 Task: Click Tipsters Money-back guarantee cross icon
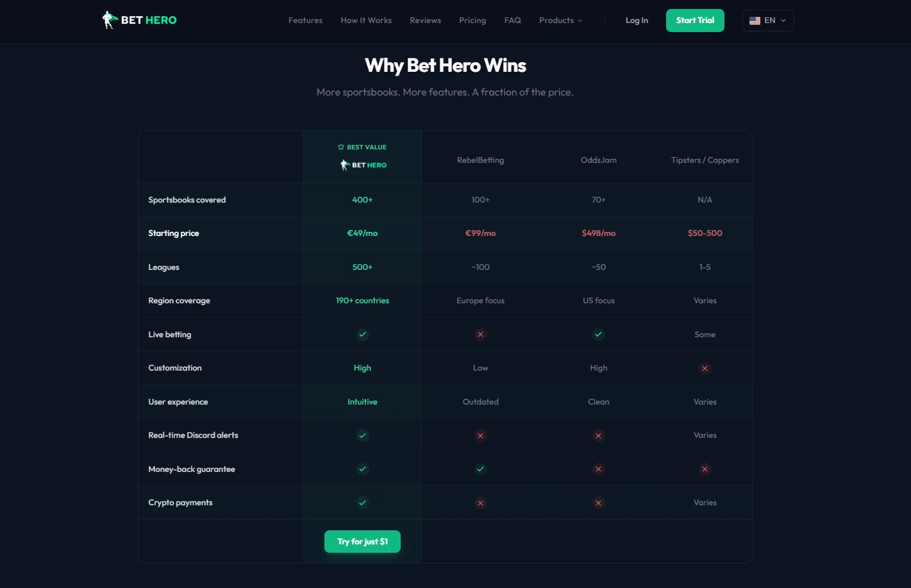705,469
